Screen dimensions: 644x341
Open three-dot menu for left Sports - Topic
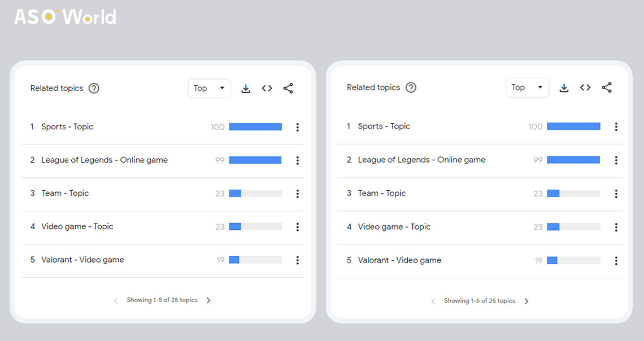(297, 127)
